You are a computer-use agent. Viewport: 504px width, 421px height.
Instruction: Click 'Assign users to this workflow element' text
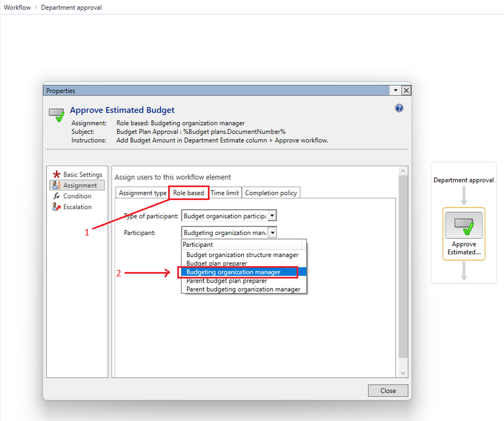[x=173, y=177]
